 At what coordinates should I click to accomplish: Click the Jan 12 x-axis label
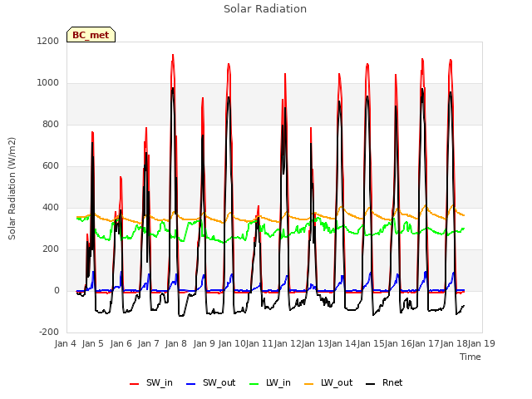coord(288,343)
